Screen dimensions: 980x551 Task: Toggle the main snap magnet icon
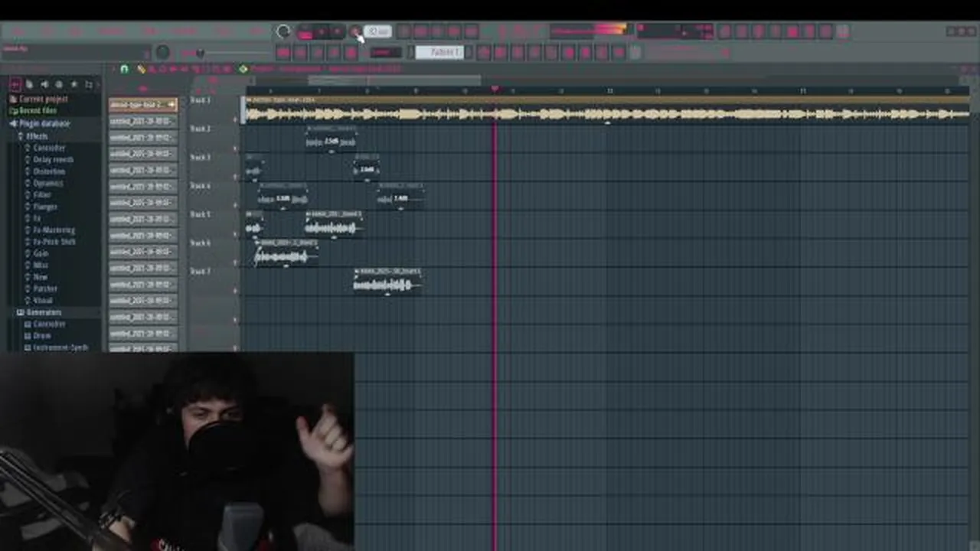point(124,69)
